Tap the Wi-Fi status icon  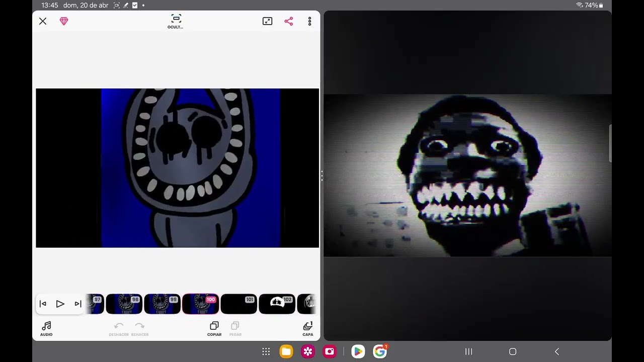pyautogui.click(x=580, y=5)
